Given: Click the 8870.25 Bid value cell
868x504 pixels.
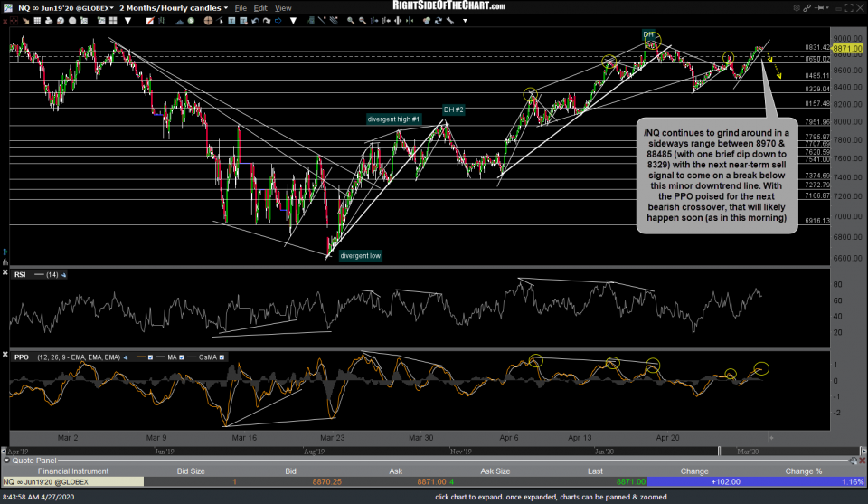Looking at the screenshot, I should 326,482.
